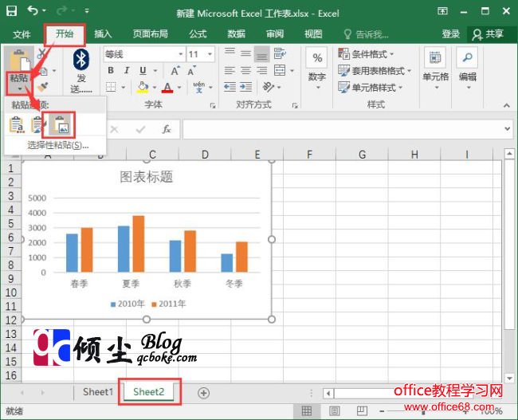The width and height of the screenshot is (518, 420).
Task: Expand the Paste dropdown arrow
Action: tap(20, 89)
